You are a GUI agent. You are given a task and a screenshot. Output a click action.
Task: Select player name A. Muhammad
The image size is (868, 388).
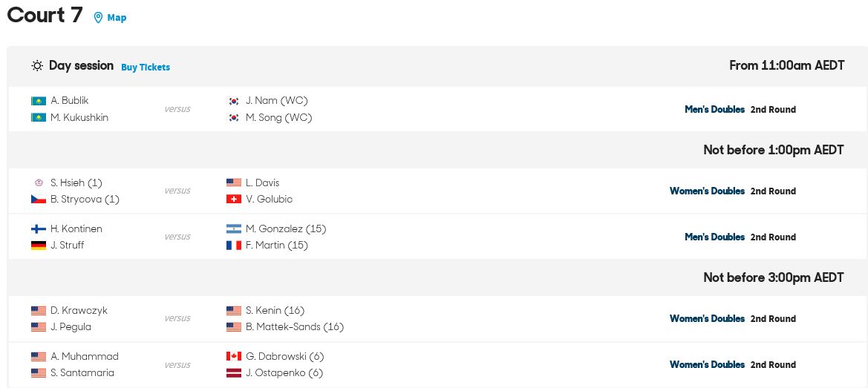coord(84,357)
